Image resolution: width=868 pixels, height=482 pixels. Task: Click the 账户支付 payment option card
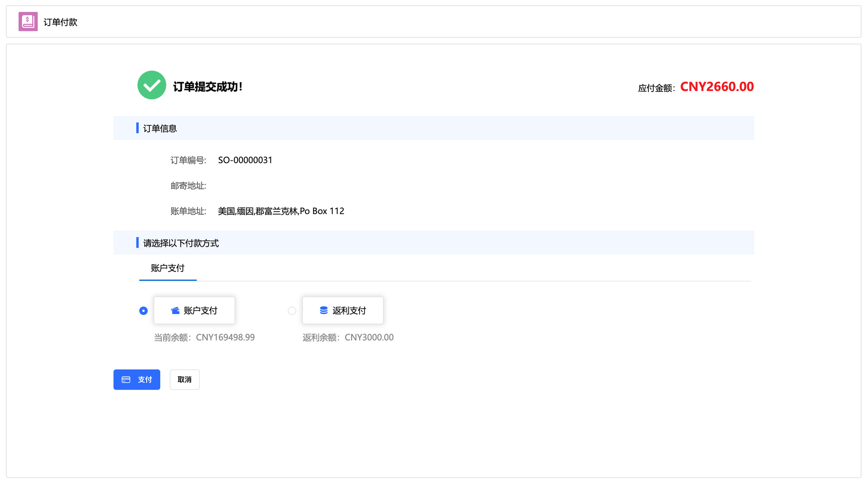pyautogui.click(x=194, y=311)
